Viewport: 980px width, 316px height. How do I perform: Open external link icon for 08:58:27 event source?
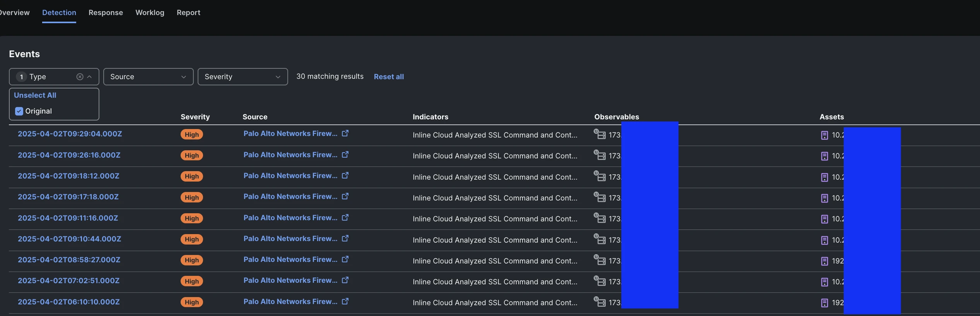tap(345, 259)
